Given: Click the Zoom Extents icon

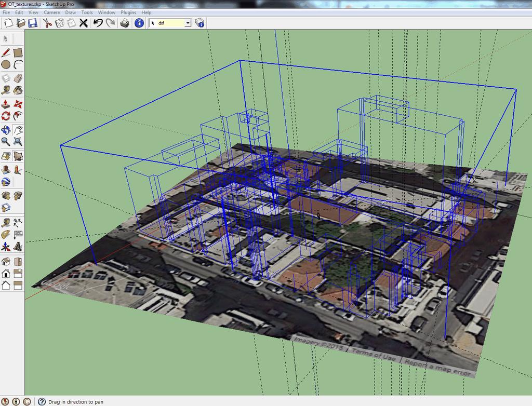Looking at the screenshot, I should (x=18, y=141).
